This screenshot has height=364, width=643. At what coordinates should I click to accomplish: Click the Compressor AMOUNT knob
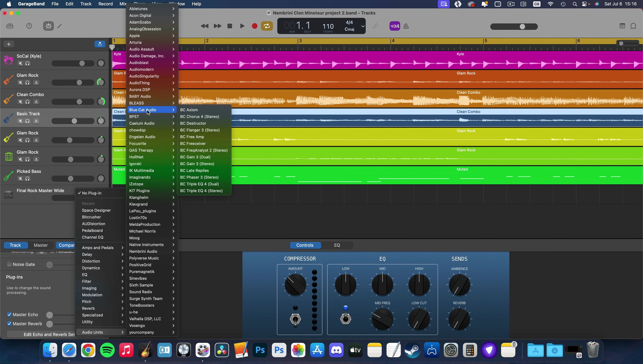click(296, 285)
